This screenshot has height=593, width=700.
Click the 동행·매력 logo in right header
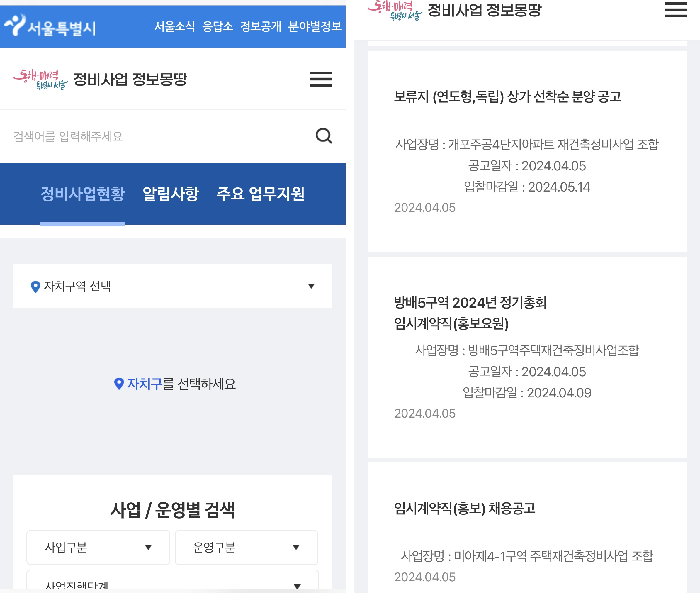click(395, 10)
